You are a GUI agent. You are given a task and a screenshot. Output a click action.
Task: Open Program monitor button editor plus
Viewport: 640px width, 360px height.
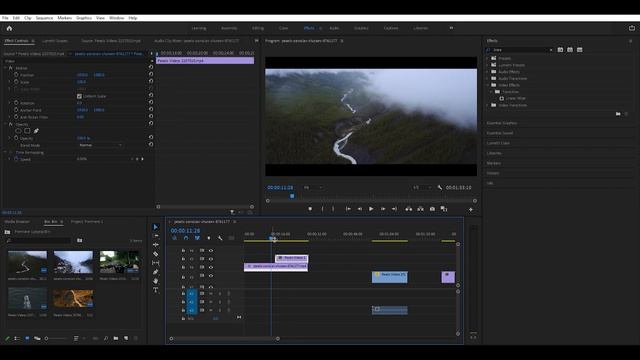coord(471,209)
